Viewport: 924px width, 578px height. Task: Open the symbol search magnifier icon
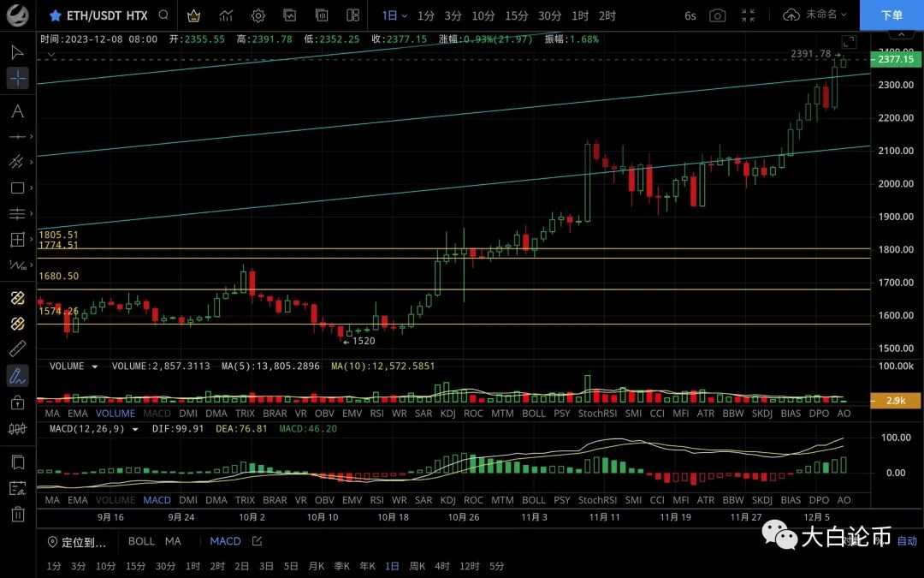pyautogui.click(x=163, y=15)
